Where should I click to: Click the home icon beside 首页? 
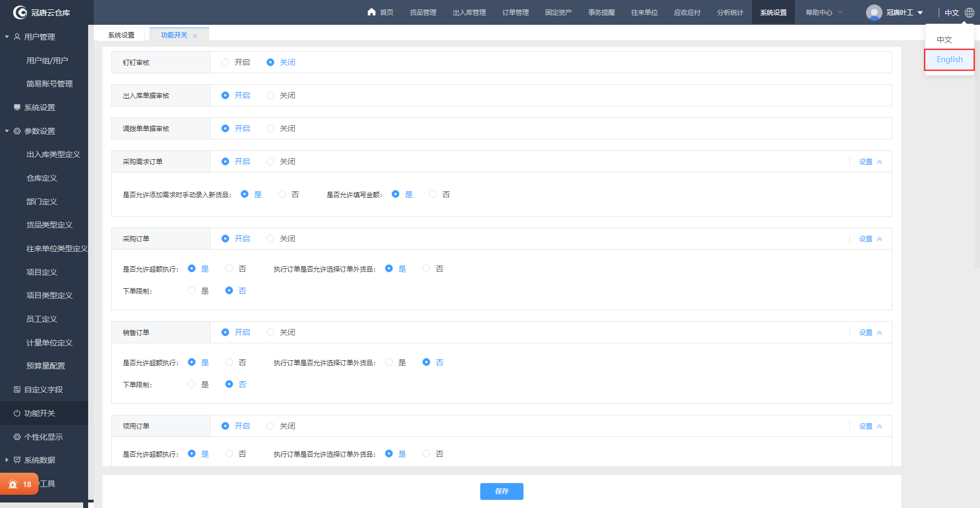point(372,12)
